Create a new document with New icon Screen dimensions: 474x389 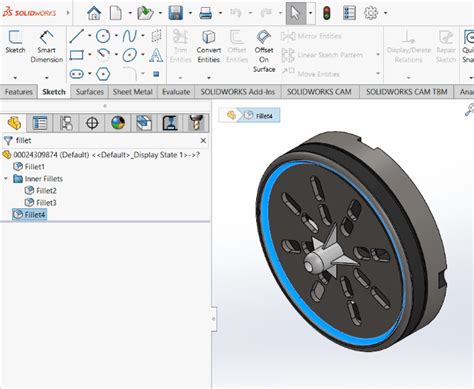116,13
